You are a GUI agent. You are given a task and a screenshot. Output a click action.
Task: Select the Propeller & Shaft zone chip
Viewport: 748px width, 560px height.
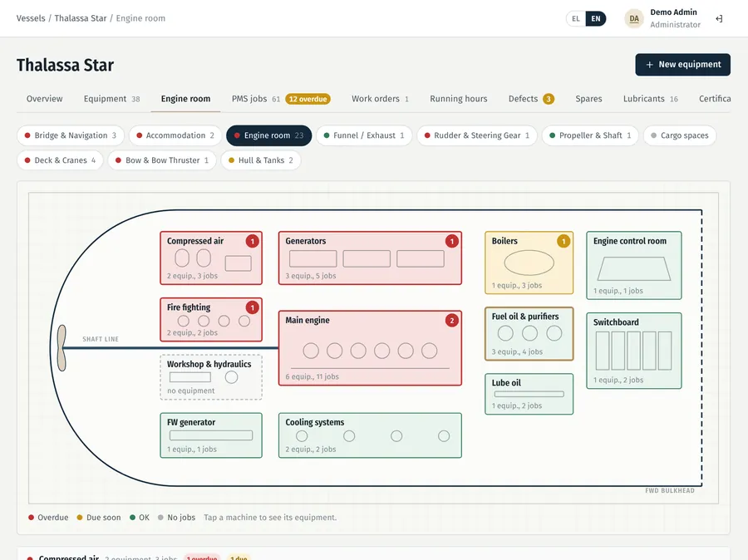tap(590, 135)
